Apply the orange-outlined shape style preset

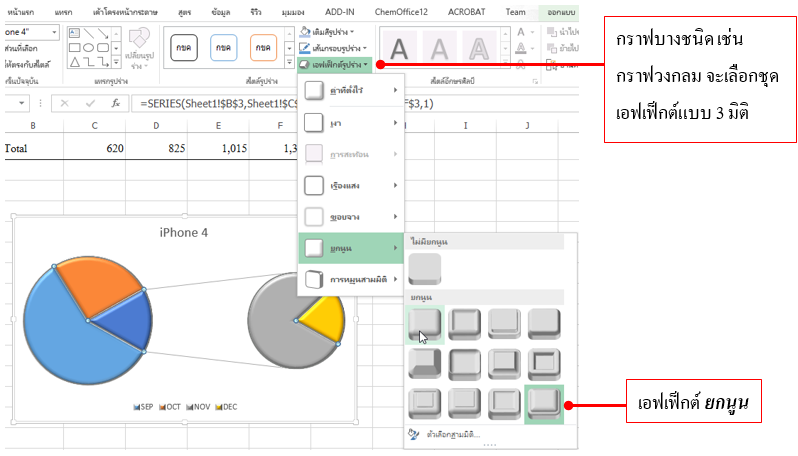click(263, 47)
